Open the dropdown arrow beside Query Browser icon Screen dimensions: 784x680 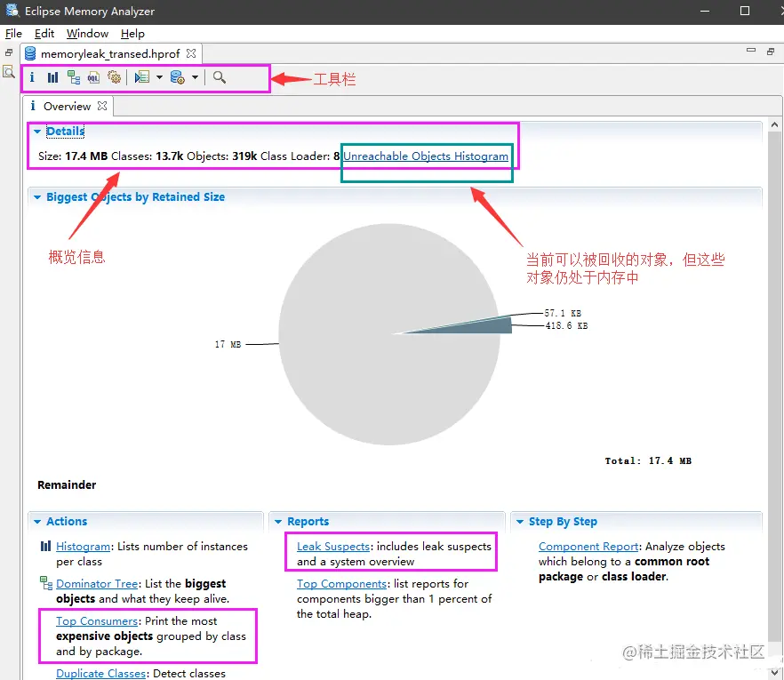point(195,77)
